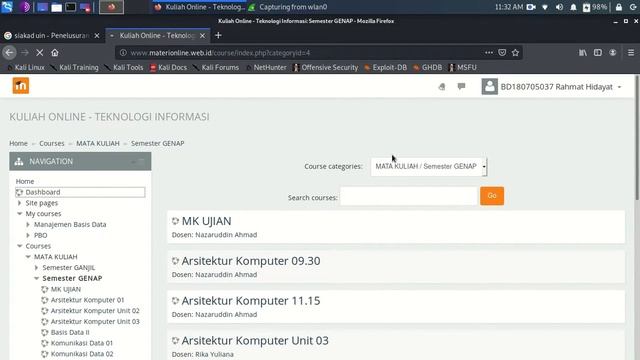Open the Exploit-DB bookmark
The image size is (640, 360).
385,67
